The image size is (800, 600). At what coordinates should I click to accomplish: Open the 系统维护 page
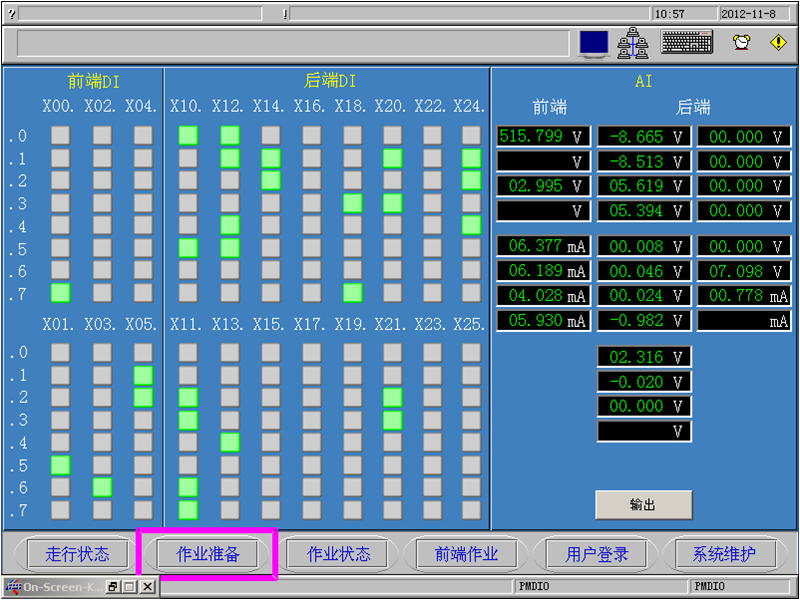pyautogui.click(x=725, y=554)
